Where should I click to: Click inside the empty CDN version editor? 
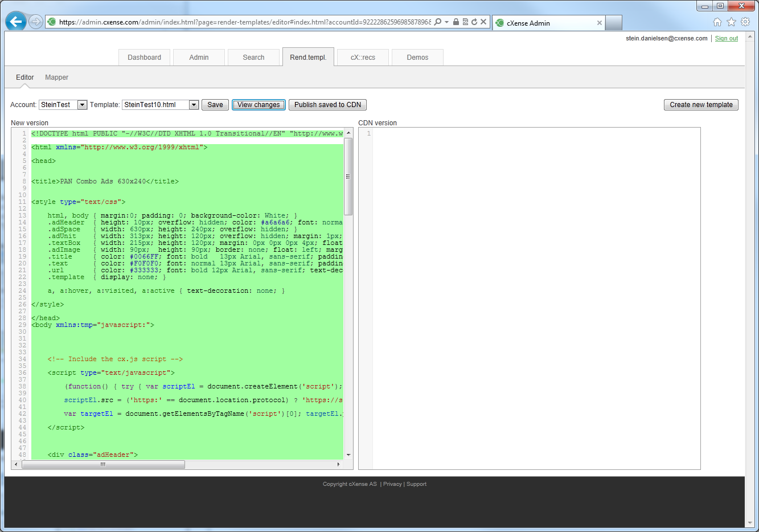tap(536, 298)
